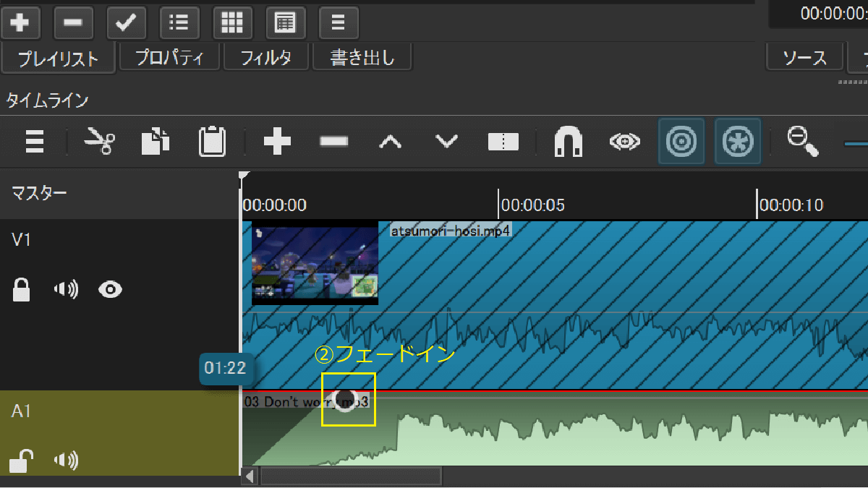Select the fade-in control on the Don't worry.mp3 clip
The height and width of the screenshot is (488, 868).
tap(346, 401)
